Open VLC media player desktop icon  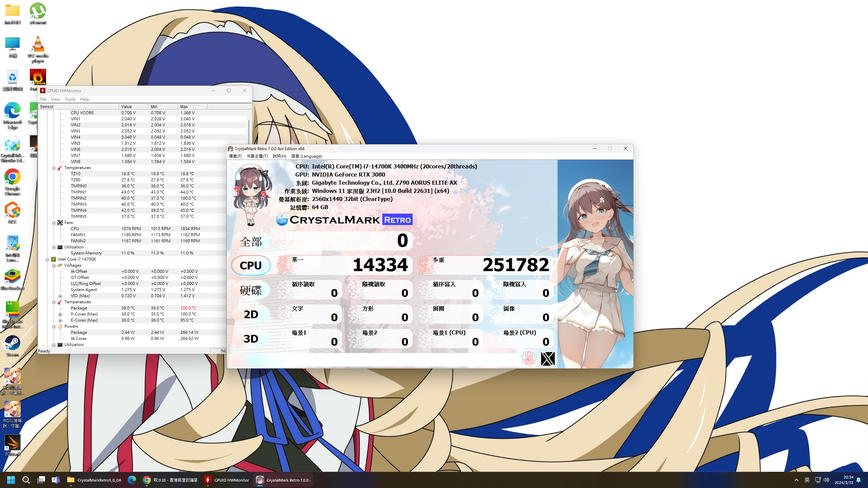click(x=38, y=49)
